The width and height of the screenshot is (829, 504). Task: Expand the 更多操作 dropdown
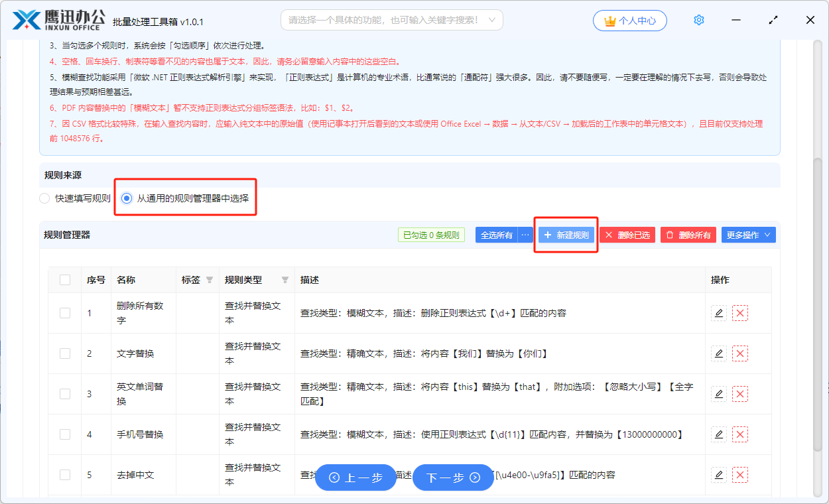coord(748,235)
